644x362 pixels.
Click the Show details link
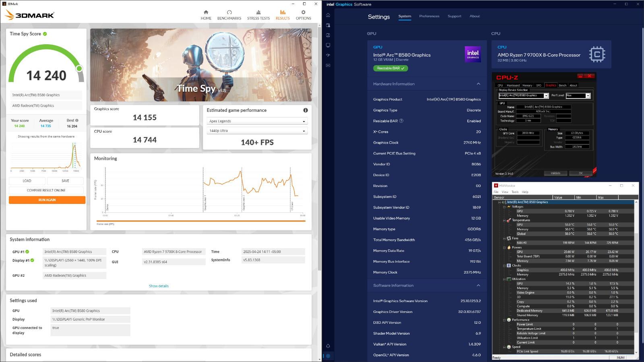pos(159,286)
